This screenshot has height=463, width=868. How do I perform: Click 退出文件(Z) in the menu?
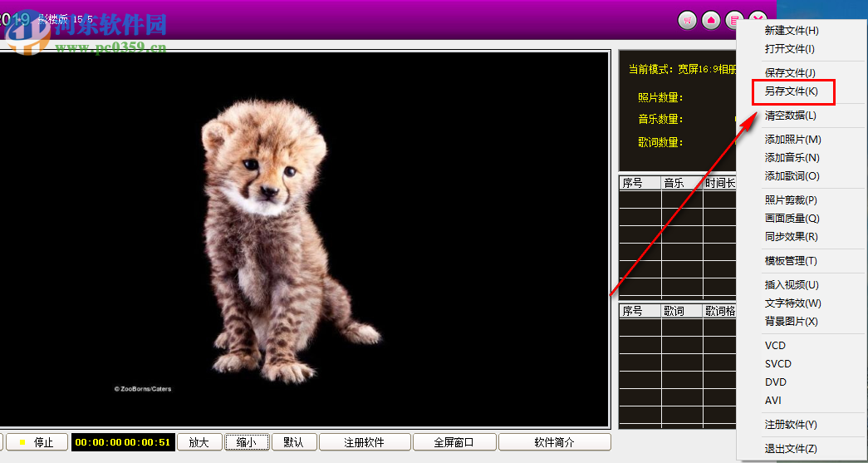point(791,449)
